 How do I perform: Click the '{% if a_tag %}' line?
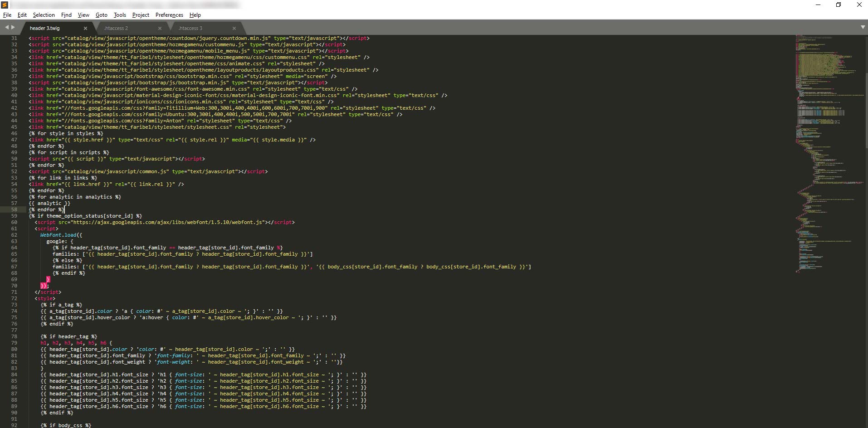61,305
